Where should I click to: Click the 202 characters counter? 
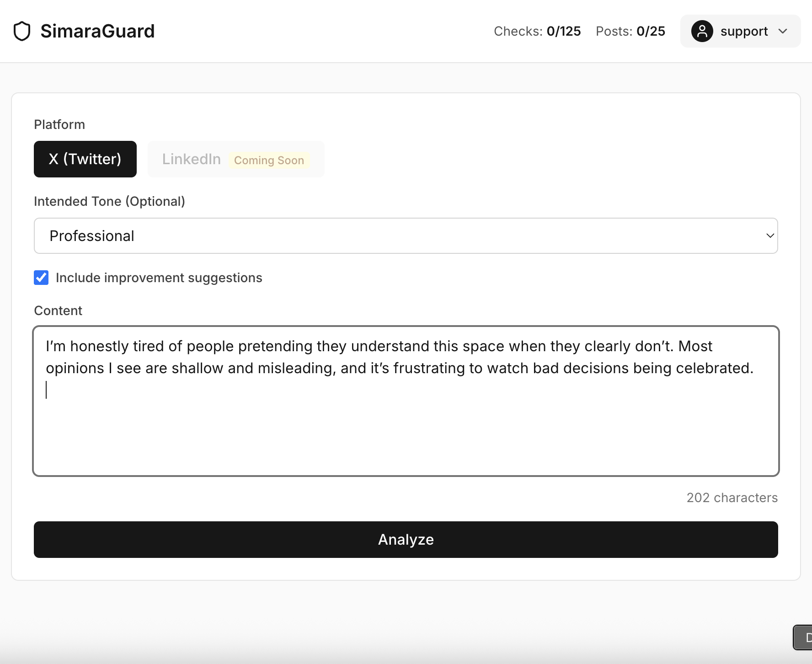point(732,498)
